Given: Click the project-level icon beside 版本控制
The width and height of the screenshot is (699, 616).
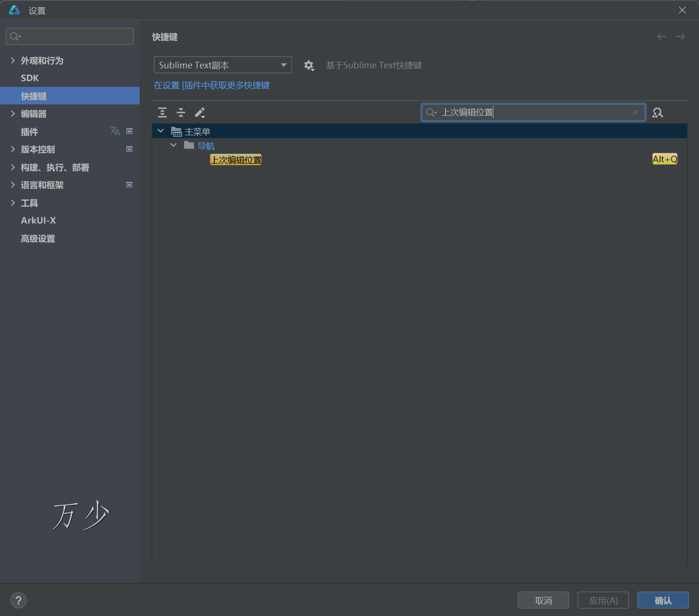Looking at the screenshot, I should pyautogui.click(x=129, y=149).
